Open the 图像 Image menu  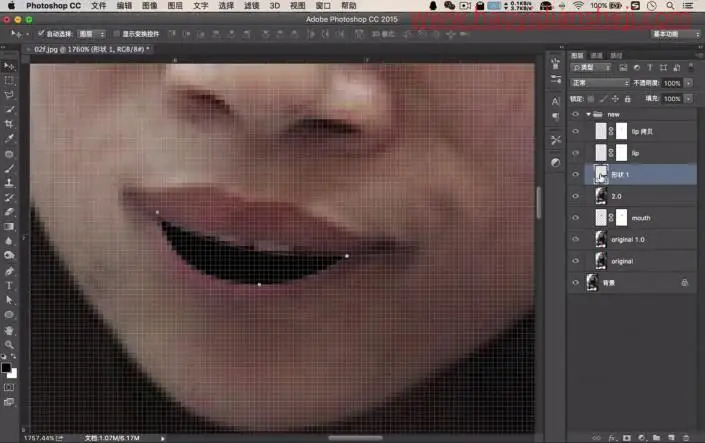tap(150, 5)
